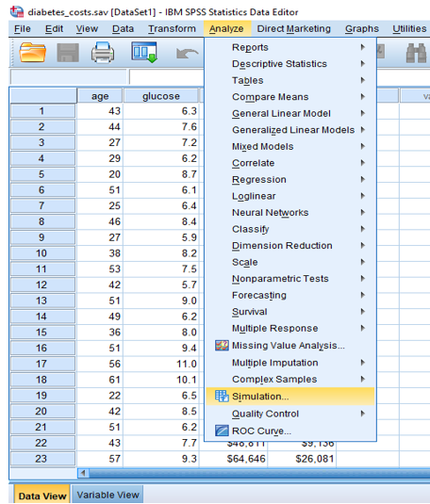430x504 pixels.
Task: Expand the Regression submenu
Action: [290, 179]
